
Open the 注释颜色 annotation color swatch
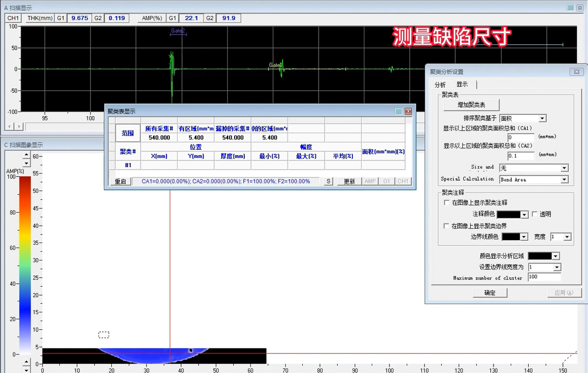[x=512, y=214]
